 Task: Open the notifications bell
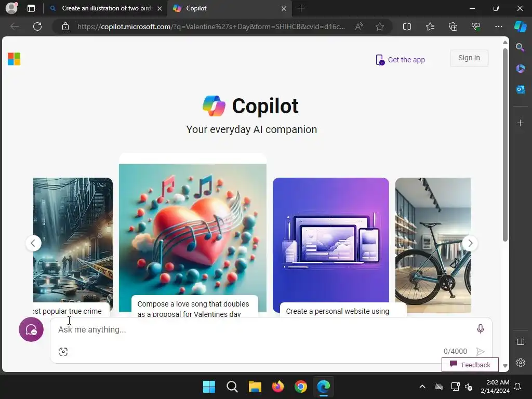(x=517, y=387)
